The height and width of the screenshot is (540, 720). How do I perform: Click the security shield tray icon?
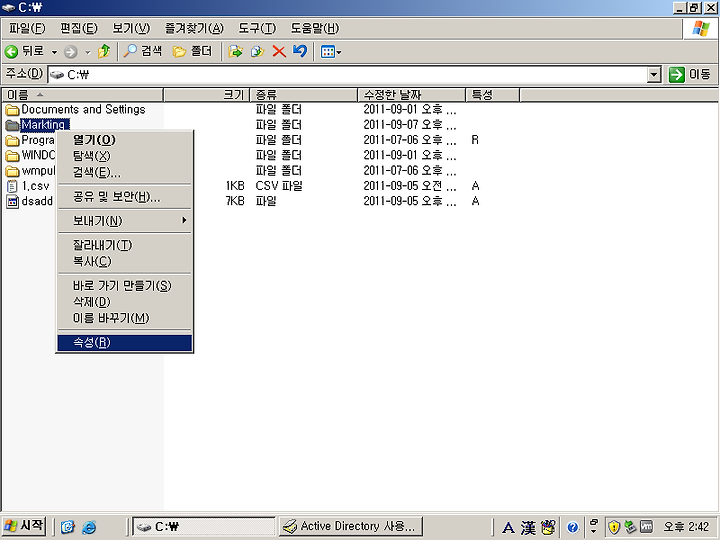point(614,528)
